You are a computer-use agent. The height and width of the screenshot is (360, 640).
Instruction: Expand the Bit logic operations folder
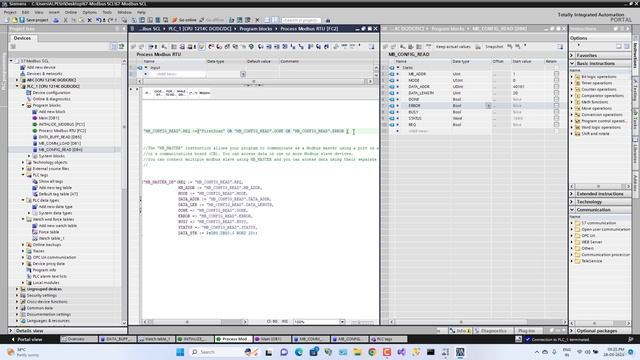coord(572,77)
